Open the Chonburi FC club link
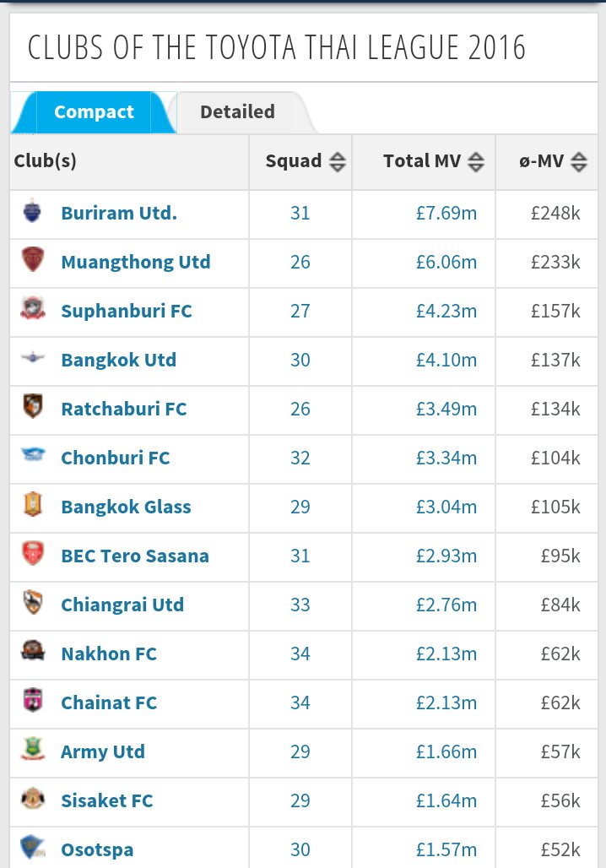 tap(115, 458)
